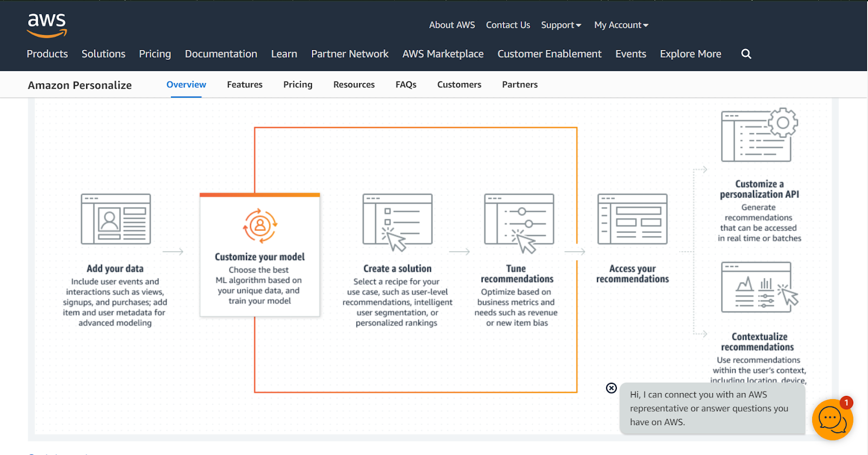Click 'Use recommendations within the user's context' text
Screen dimensions: 868x455
(x=759, y=370)
